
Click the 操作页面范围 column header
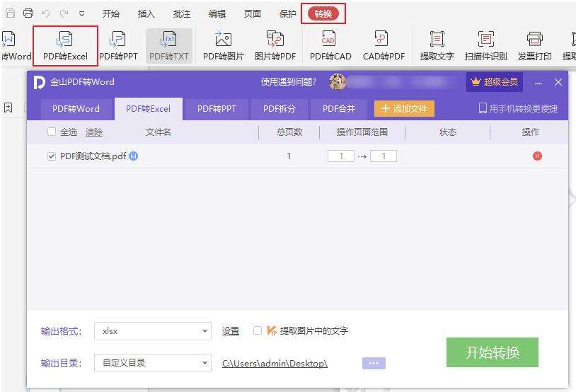[362, 132]
